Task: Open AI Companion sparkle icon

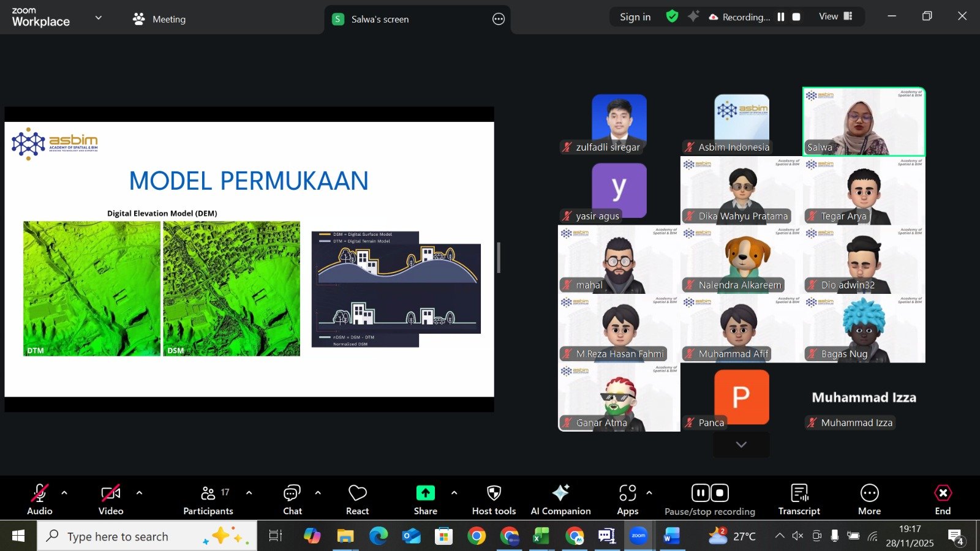Action: tap(560, 493)
